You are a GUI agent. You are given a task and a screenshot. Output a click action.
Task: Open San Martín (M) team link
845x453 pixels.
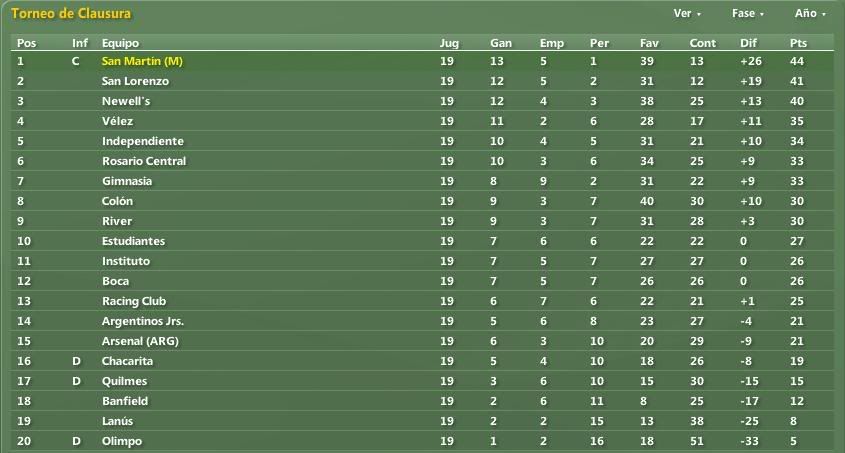[142, 61]
